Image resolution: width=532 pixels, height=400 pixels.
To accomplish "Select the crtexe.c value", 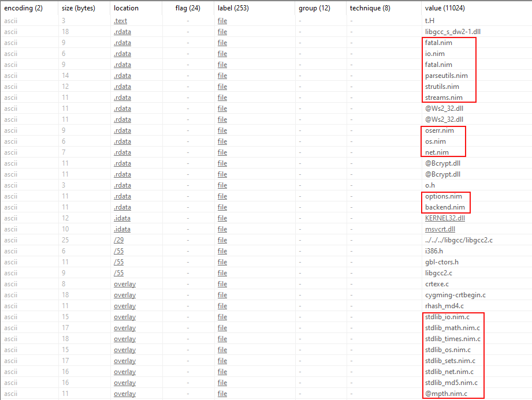I will tap(437, 284).
